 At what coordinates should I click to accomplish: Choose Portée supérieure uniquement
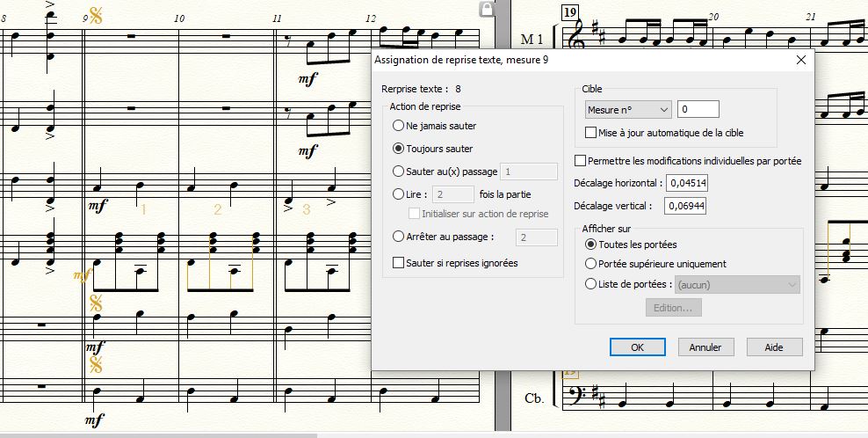tap(590, 264)
